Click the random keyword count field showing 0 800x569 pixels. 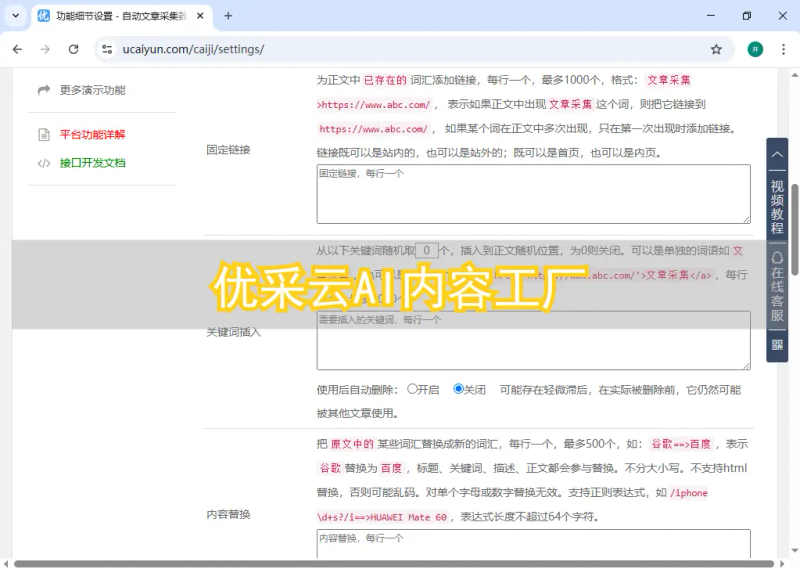pos(427,250)
